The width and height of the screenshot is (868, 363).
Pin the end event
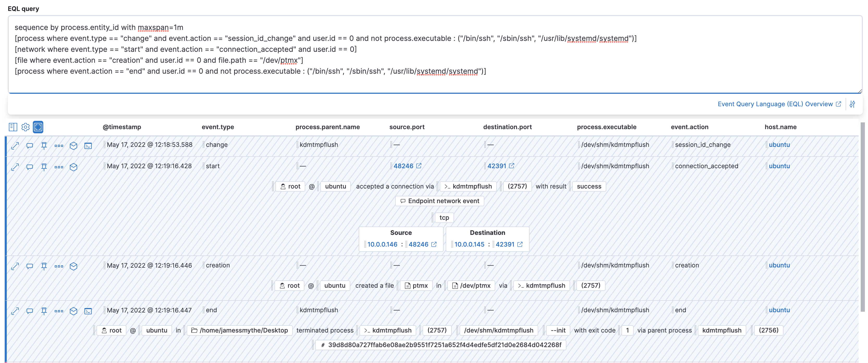[x=44, y=311]
